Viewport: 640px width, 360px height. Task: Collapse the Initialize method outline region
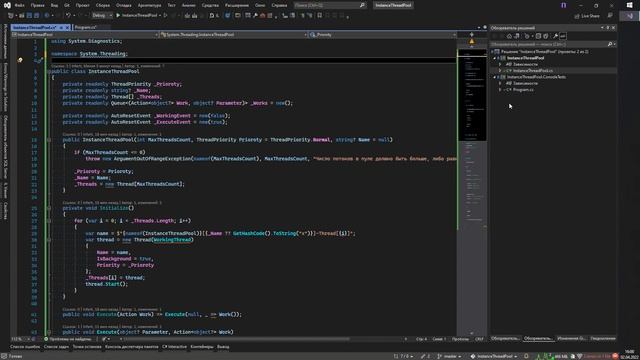pyautogui.click(x=49, y=208)
